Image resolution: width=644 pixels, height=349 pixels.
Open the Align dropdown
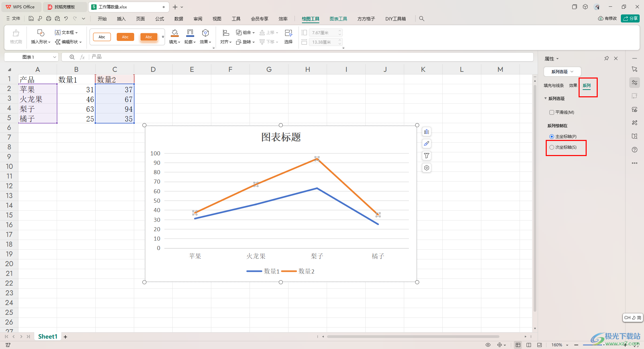[x=226, y=42]
